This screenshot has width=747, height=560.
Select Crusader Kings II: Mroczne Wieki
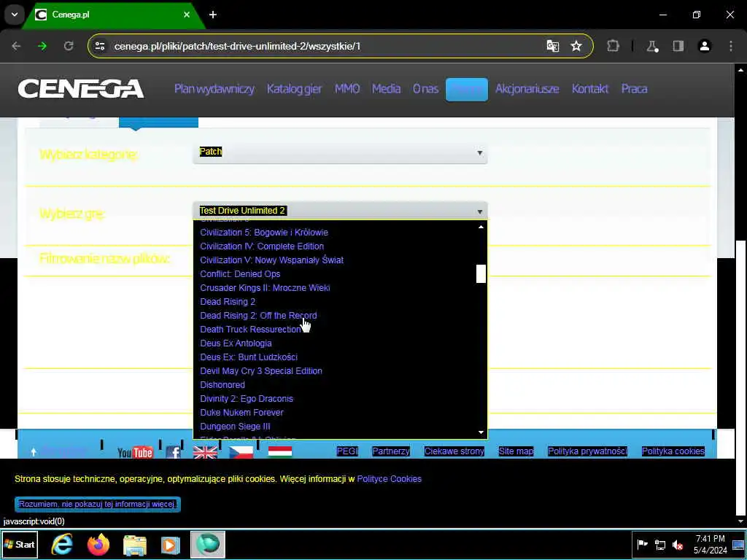(265, 287)
